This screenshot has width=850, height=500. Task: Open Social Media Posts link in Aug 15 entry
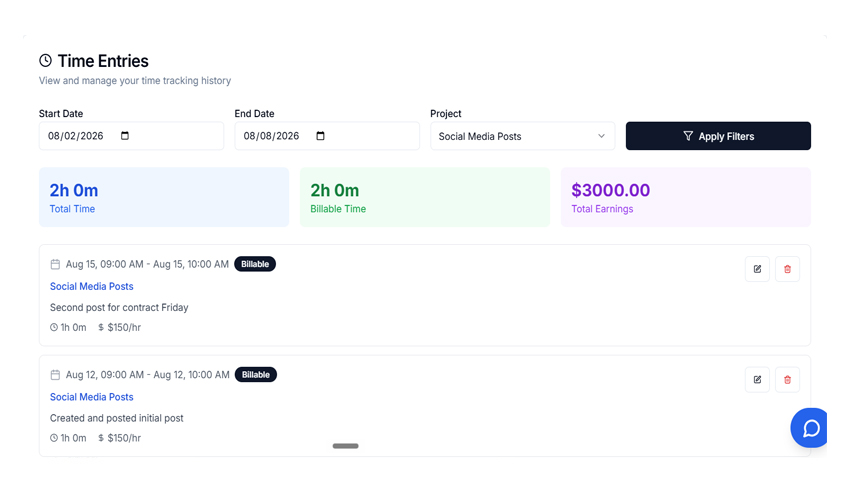92,286
